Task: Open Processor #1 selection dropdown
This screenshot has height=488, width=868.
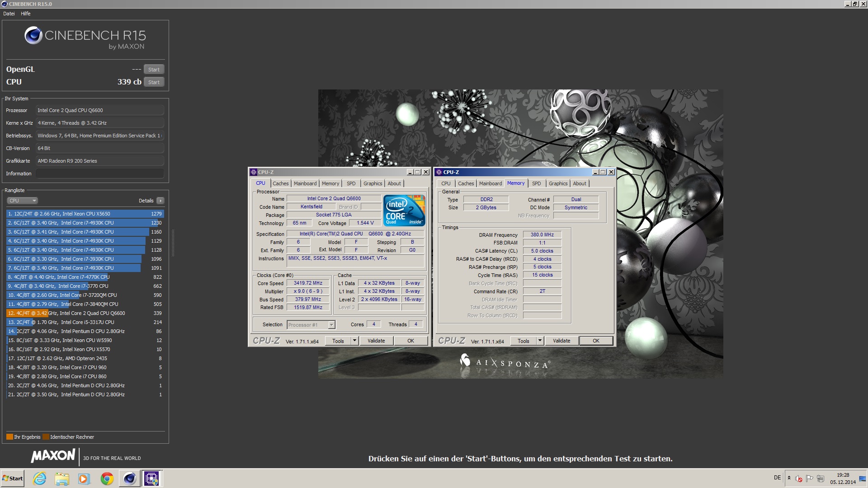Action: tap(311, 325)
